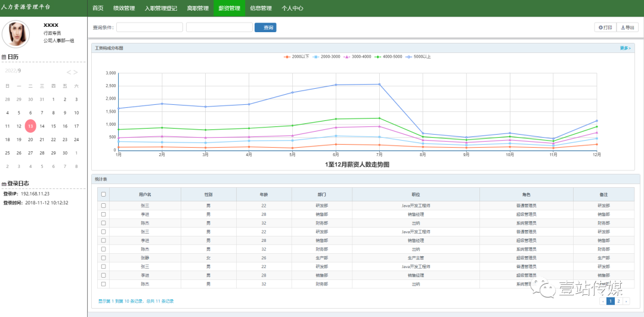Switch to the 信息管理 tab
The height and width of the screenshot is (317, 644).
tap(261, 8)
